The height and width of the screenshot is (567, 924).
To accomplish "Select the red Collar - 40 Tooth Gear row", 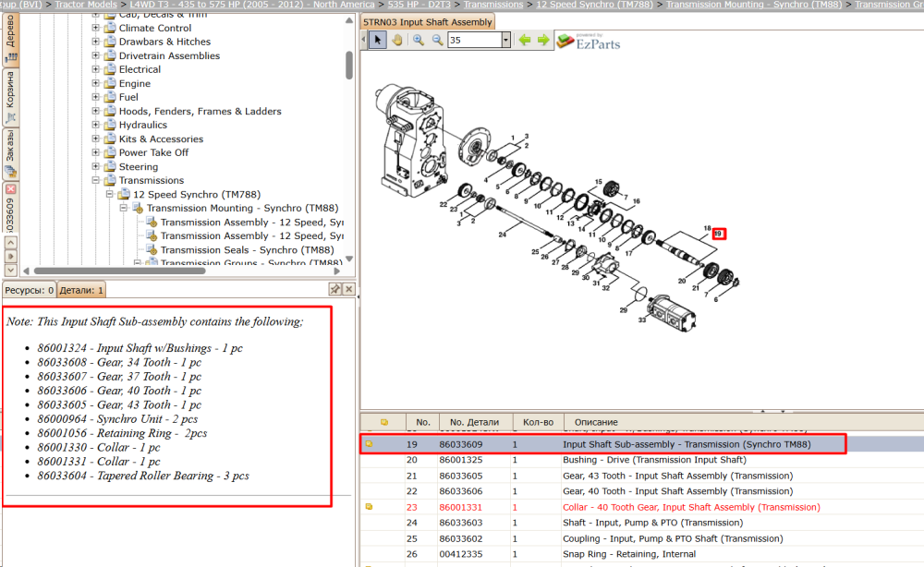I will click(642, 507).
